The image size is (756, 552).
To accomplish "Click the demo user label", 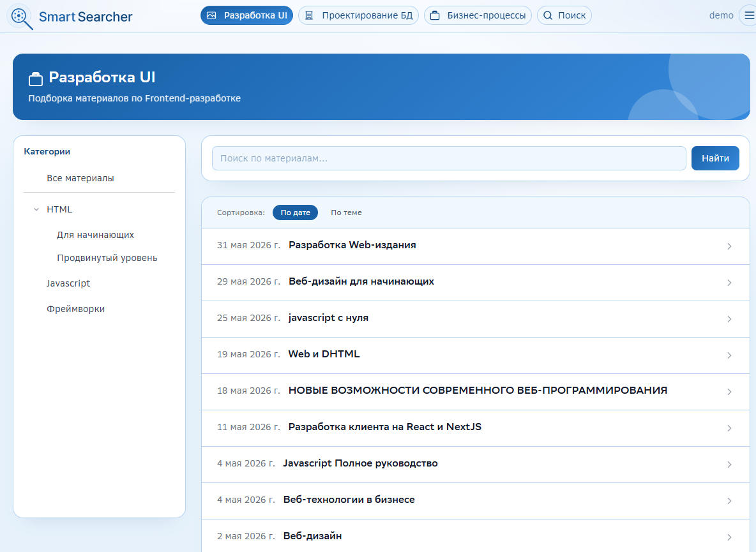I will coord(722,15).
